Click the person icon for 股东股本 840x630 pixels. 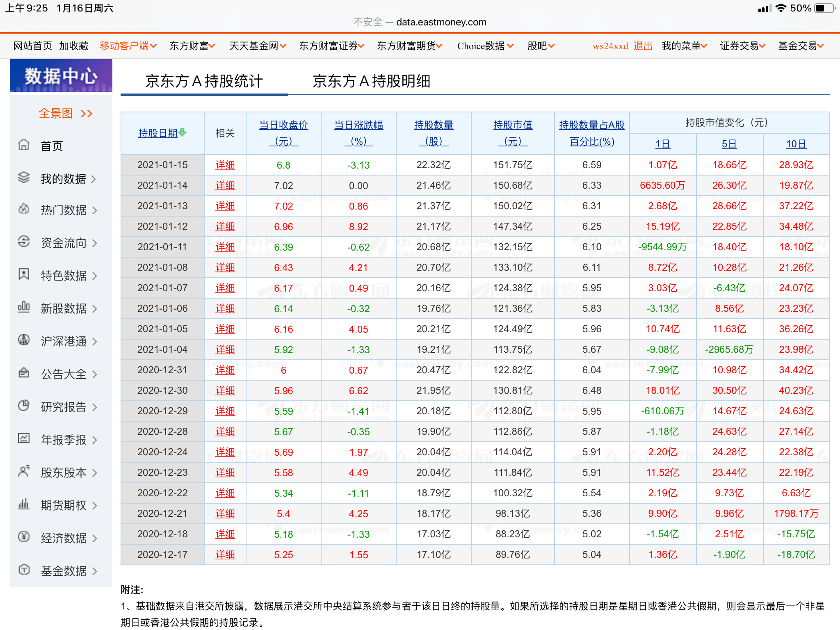[24, 471]
